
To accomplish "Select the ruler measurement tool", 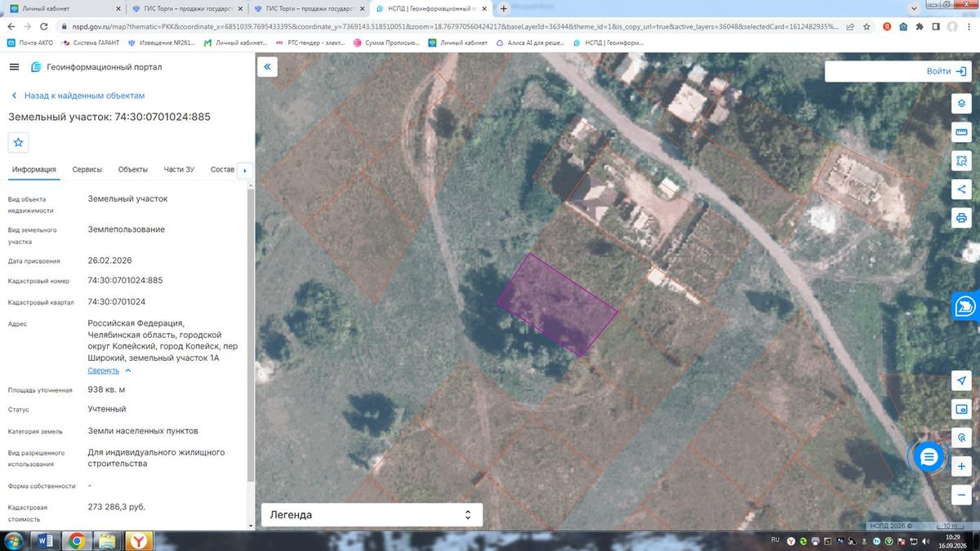I will [961, 132].
